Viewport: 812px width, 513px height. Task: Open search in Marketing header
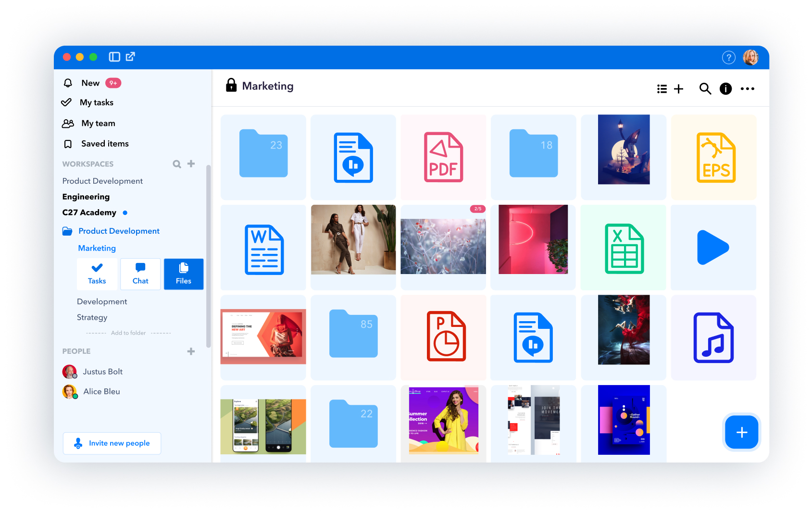click(x=705, y=89)
